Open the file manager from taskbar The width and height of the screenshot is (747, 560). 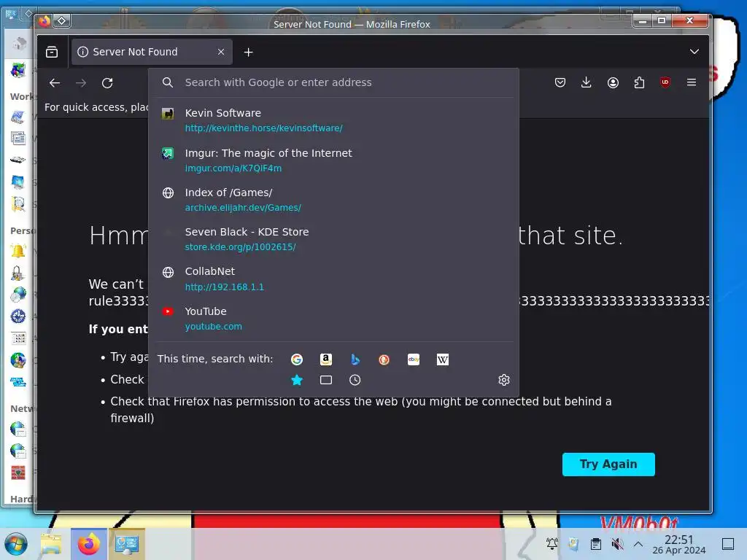52,544
